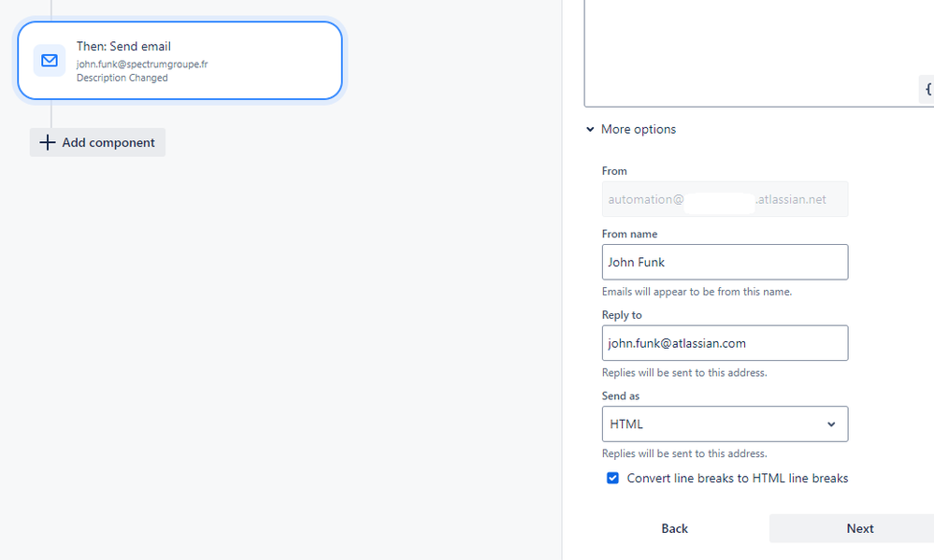The image size is (934, 560).
Task: Click the Add component button
Action: pyautogui.click(x=97, y=142)
